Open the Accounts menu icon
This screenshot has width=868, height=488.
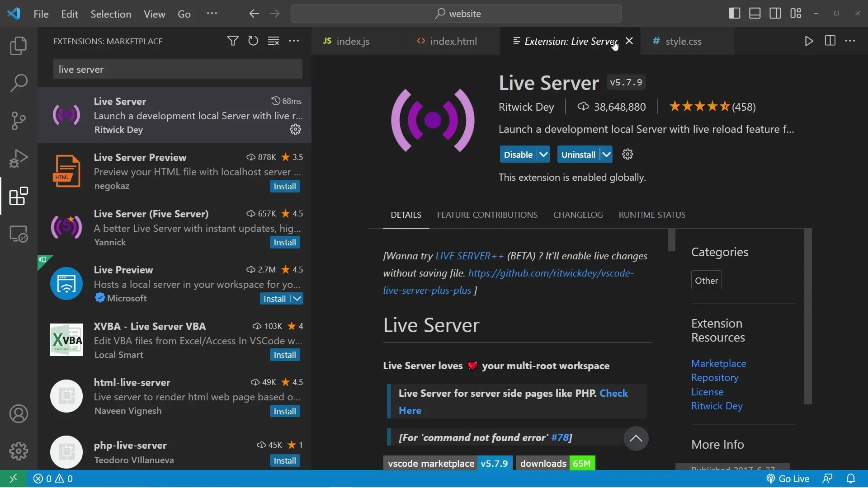(19, 414)
